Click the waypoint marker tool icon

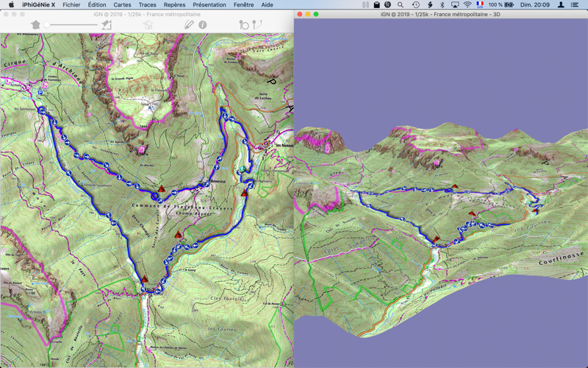(243, 25)
